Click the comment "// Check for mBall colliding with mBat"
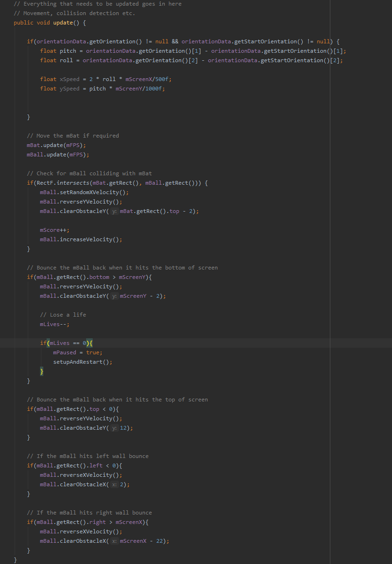392x564 pixels. (89, 173)
